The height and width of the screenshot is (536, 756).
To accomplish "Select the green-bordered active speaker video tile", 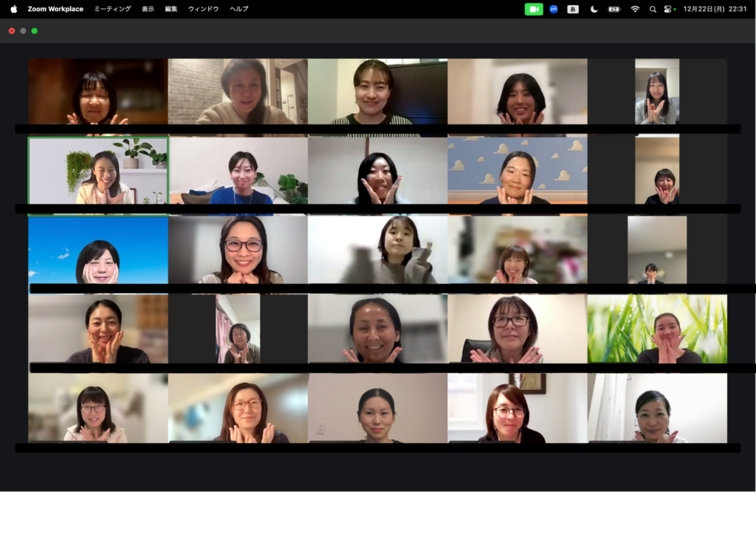I will pos(98,171).
